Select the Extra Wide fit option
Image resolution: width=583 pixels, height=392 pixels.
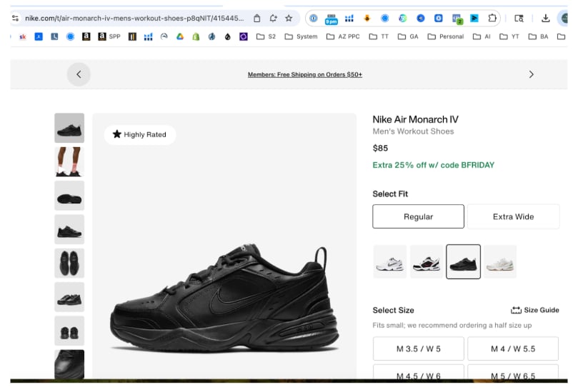(x=513, y=216)
